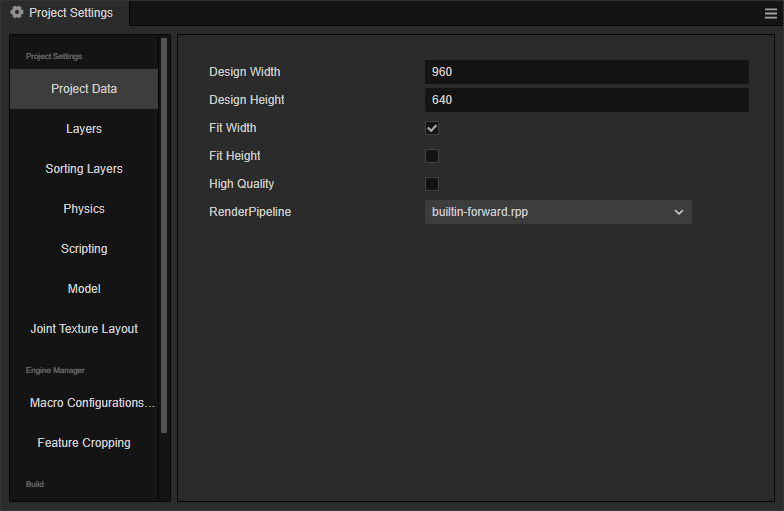Click the Design Width input field
Image resolution: width=784 pixels, height=511 pixels.
[x=586, y=72]
